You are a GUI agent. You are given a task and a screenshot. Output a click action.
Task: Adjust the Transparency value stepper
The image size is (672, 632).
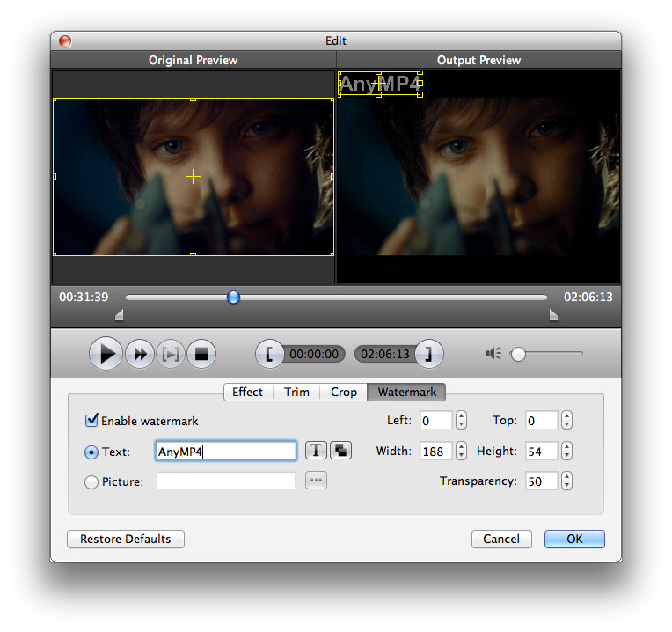click(x=566, y=481)
